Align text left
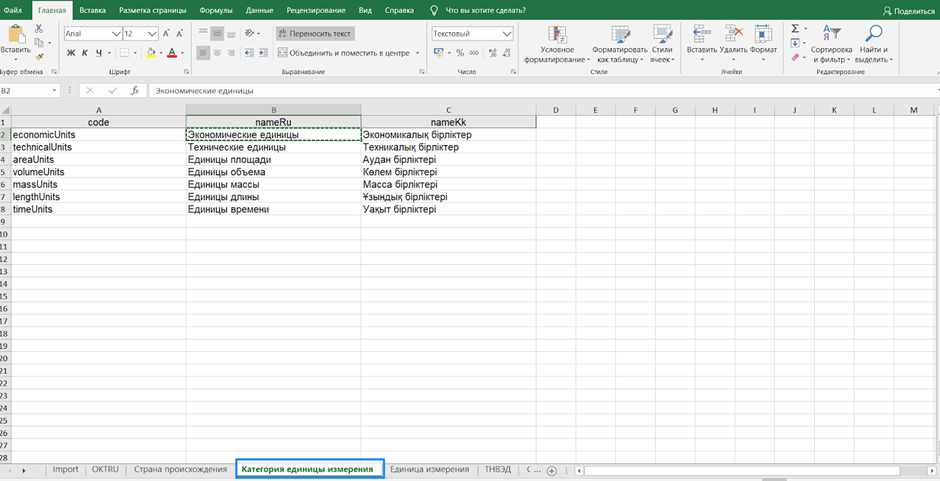The height and width of the screenshot is (481, 940). [x=203, y=53]
